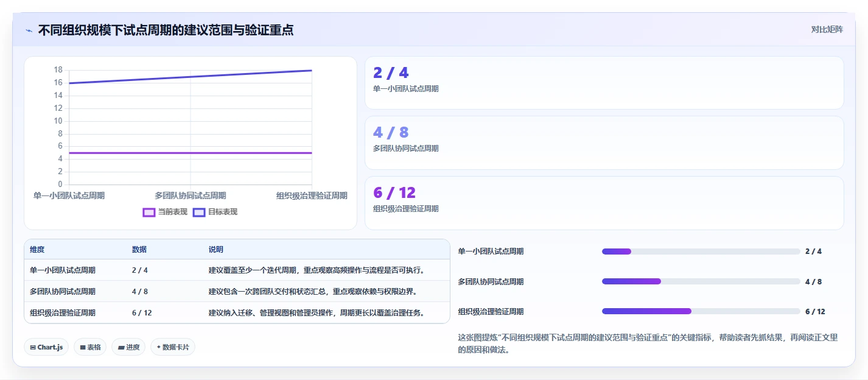Screen dimensions: 868x380
Task: Select the large 6 / 12 stat card value
Action: tap(394, 193)
